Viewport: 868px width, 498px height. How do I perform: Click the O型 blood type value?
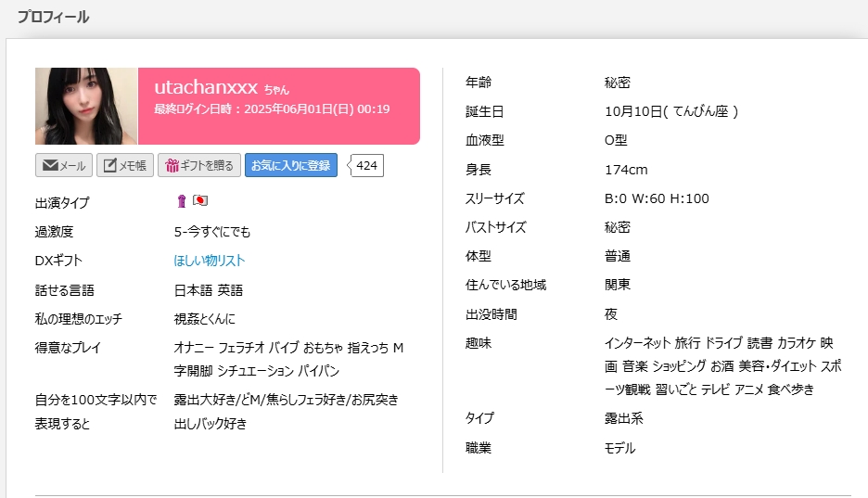click(616, 140)
